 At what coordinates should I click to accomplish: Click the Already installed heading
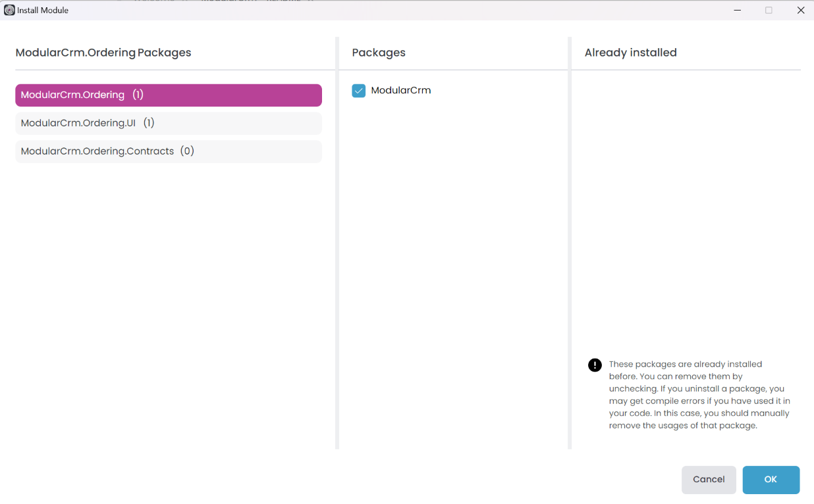coord(630,53)
